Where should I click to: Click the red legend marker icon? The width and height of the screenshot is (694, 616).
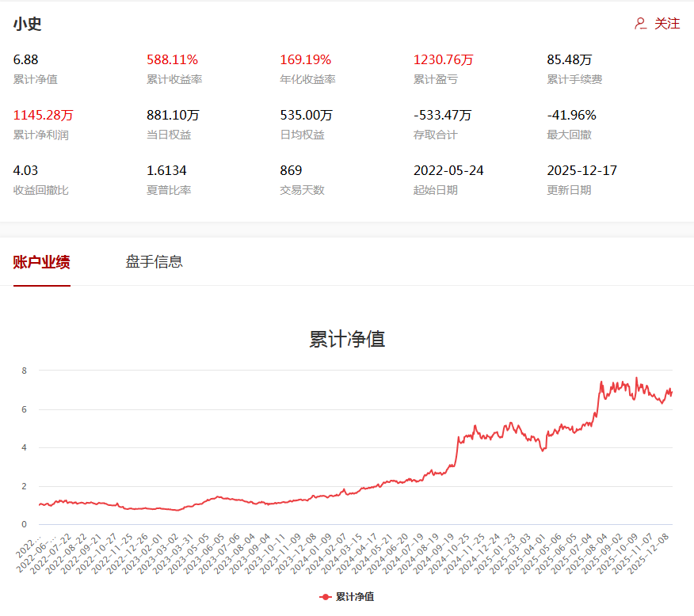coord(326,596)
